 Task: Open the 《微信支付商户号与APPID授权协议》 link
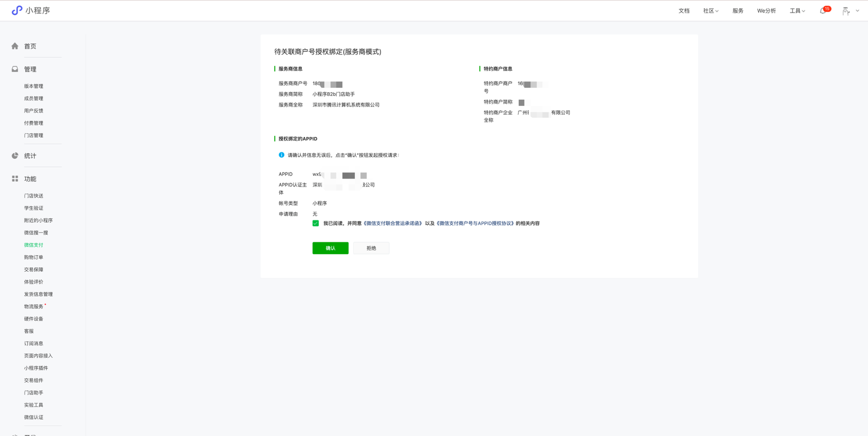click(x=475, y=223)
